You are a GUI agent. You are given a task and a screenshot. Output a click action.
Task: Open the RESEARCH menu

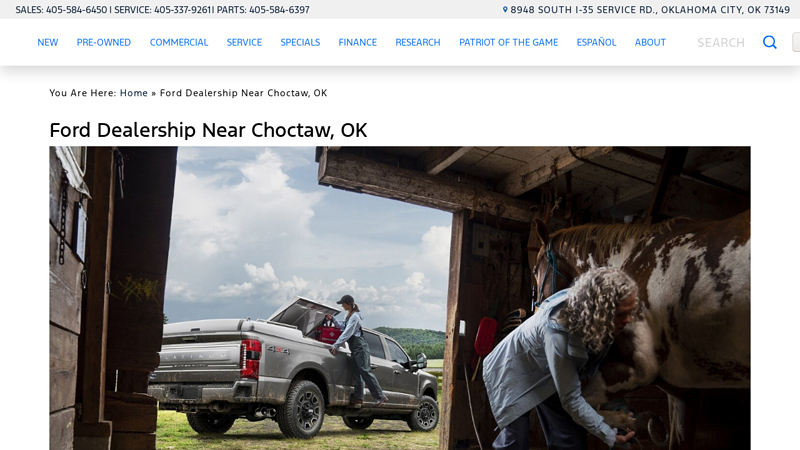pos(418,42)
